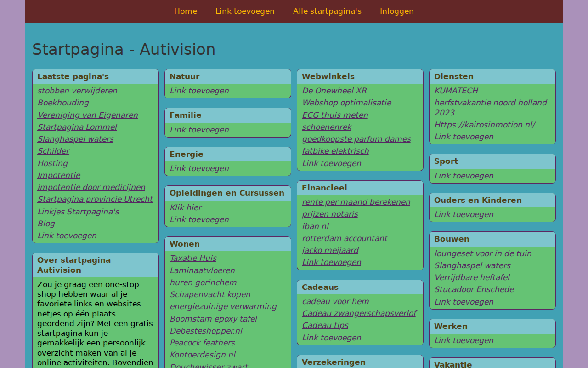Open the Impotentie link

[59, 175]
